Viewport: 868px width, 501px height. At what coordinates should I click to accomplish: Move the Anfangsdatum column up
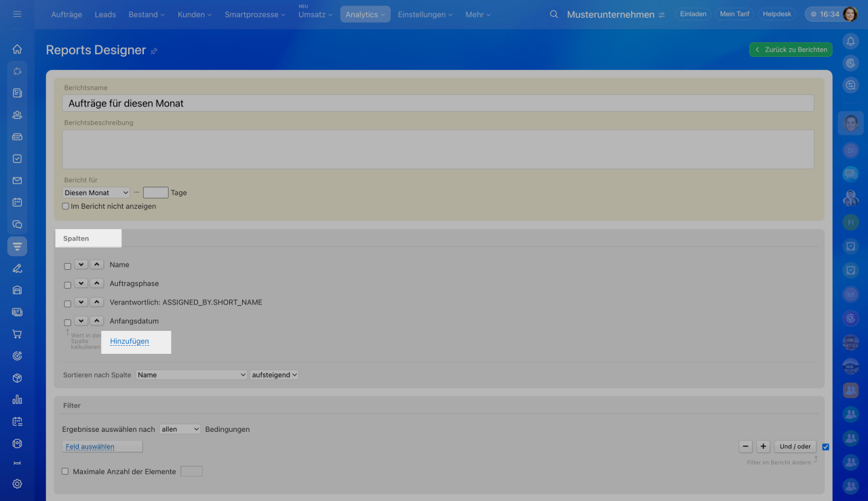click(x=97, y=321)
